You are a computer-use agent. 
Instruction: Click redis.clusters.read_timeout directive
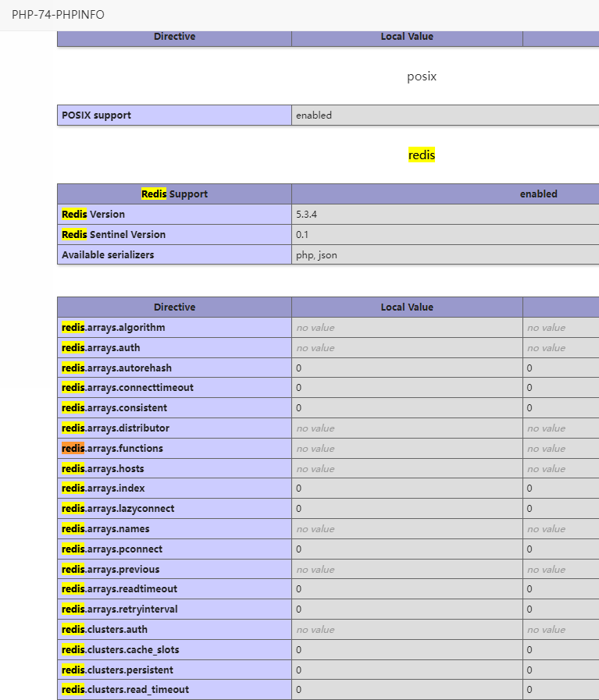[x=126, y=690]
